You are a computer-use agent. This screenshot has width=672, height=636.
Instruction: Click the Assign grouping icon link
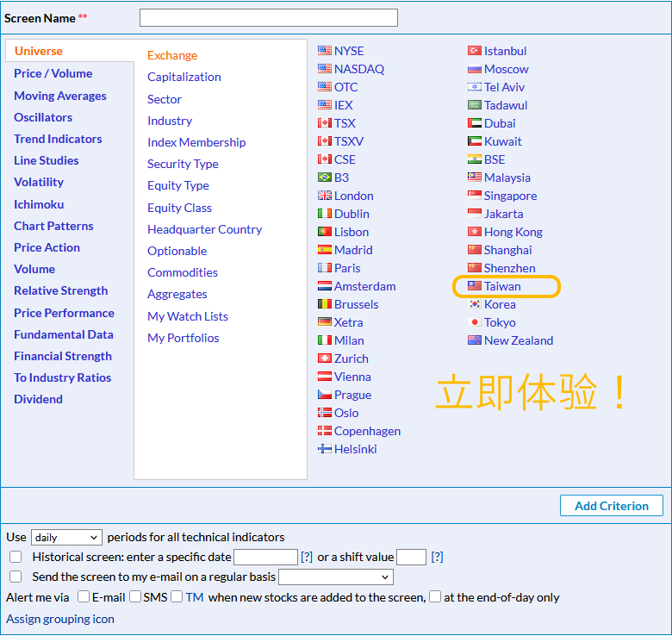click(x=60, y=619)
